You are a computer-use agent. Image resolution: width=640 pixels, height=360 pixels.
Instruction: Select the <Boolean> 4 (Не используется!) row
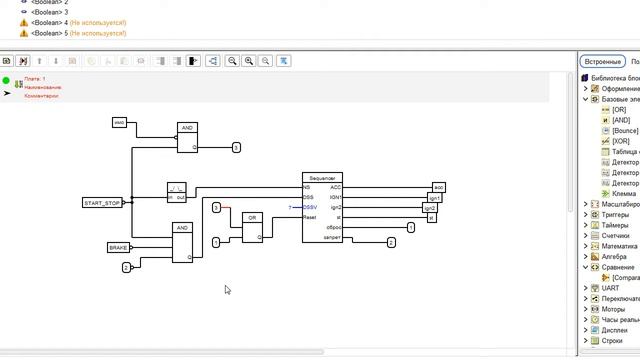(x=79, y=23)
